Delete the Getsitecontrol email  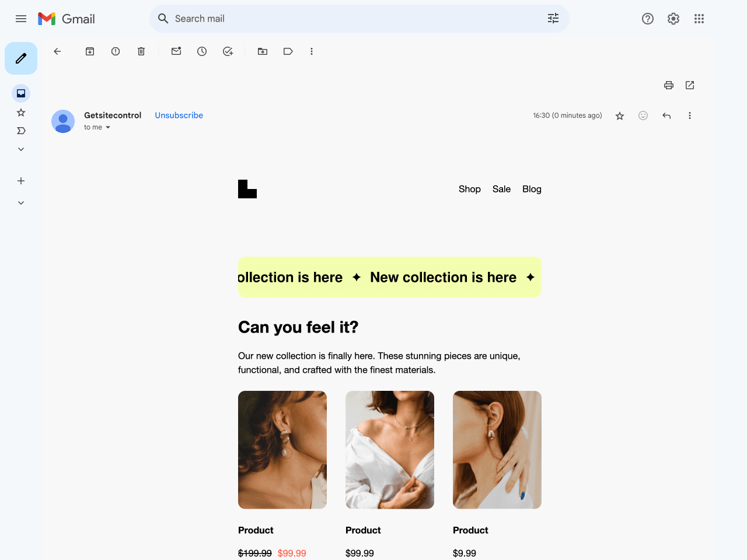(x=141, y=51)
